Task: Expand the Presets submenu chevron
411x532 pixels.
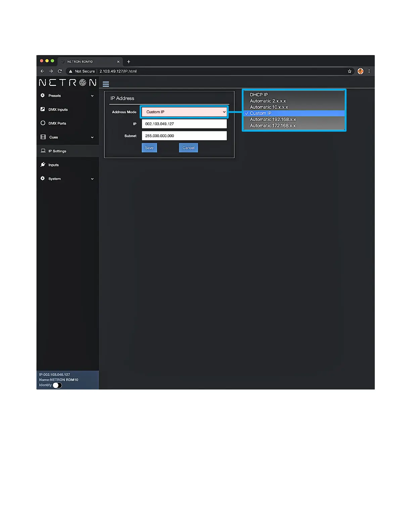Action: point(92,96)
